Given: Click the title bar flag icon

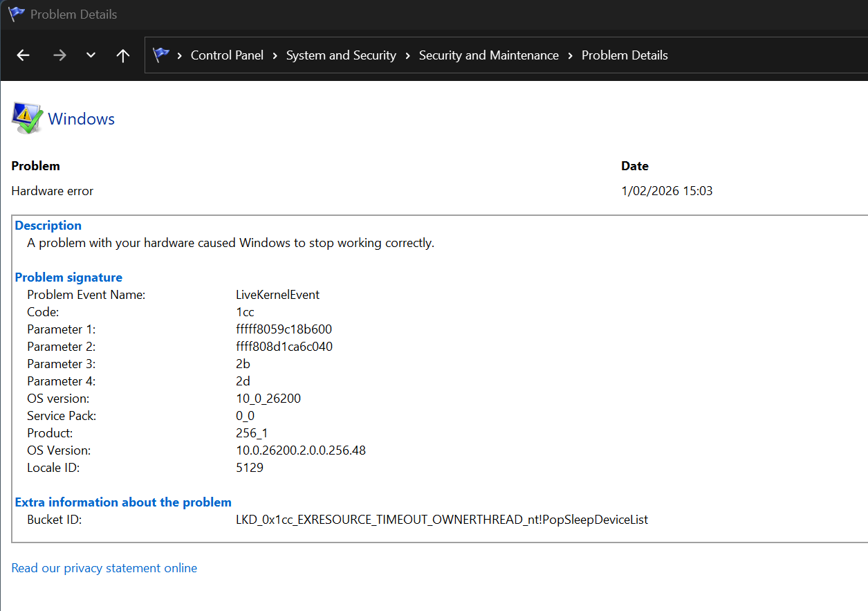Looking at the screenshot, I should coord(17,14).
